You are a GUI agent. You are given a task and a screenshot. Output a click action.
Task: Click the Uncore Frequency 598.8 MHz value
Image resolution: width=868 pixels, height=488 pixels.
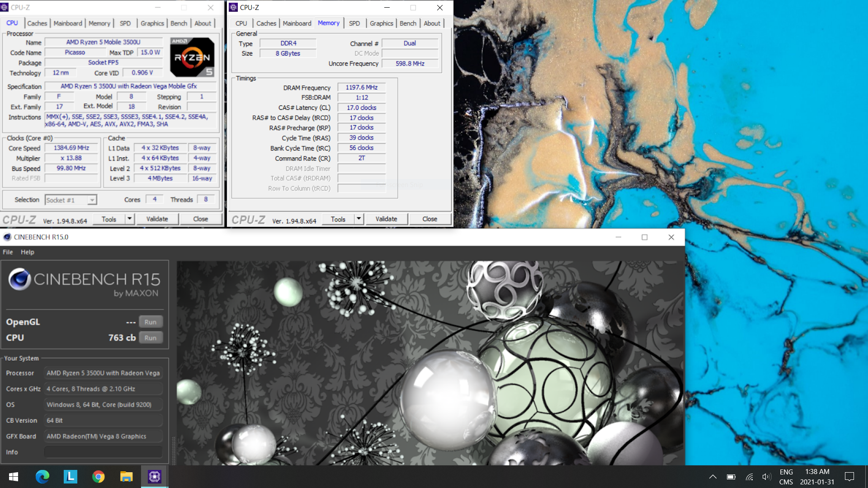pos(410,64)
